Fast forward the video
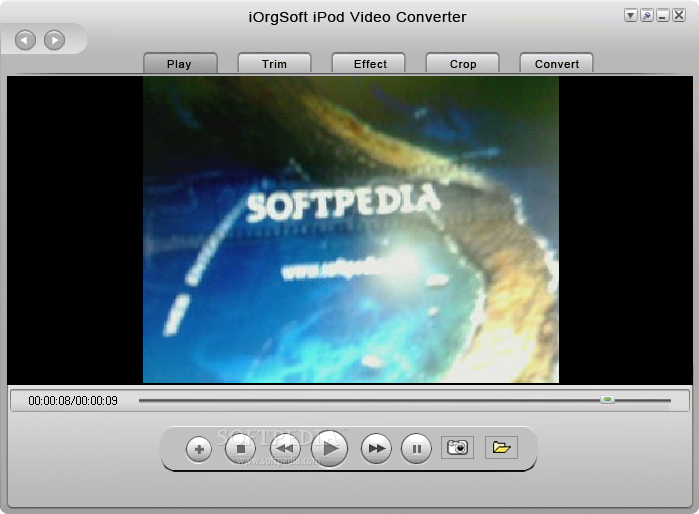This screenshot has height=514, width=699. pyautogui.click(x=376, y=448)
